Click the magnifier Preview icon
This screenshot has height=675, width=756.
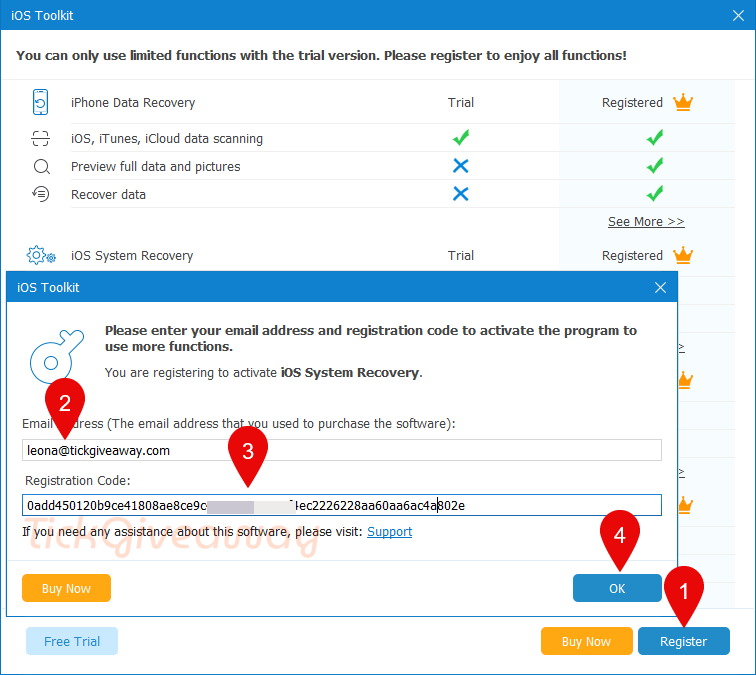(41, 167)
